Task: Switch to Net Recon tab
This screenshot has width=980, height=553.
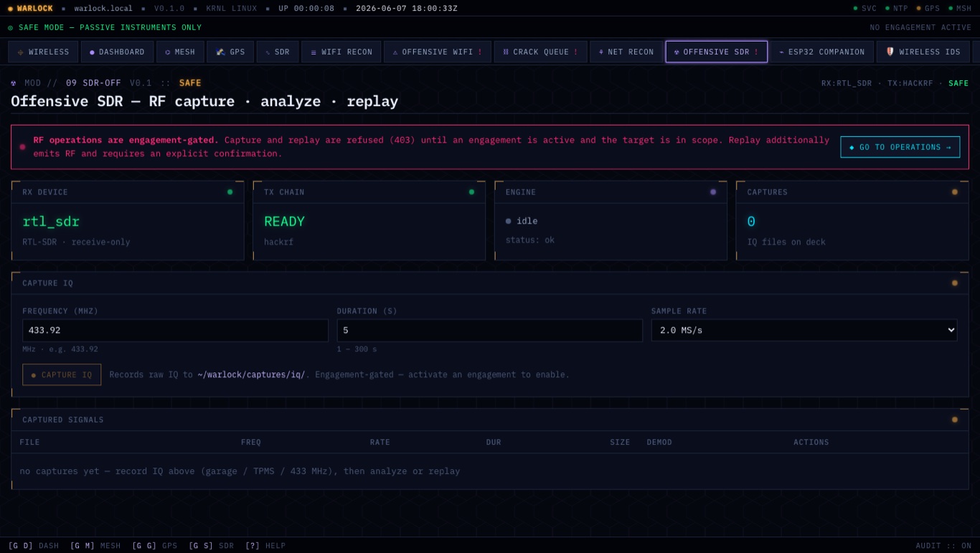Action: [626, 52]
